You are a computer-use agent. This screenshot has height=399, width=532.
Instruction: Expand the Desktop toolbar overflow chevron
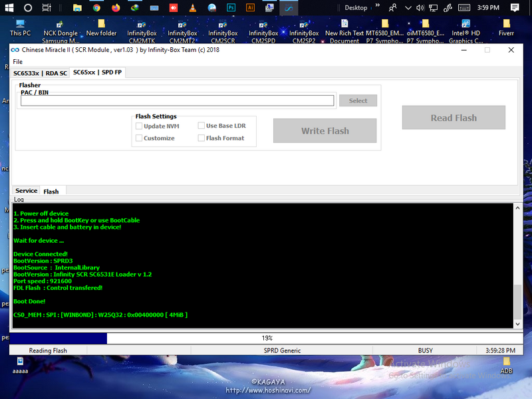pyautogui.click(x=378, y=5)
